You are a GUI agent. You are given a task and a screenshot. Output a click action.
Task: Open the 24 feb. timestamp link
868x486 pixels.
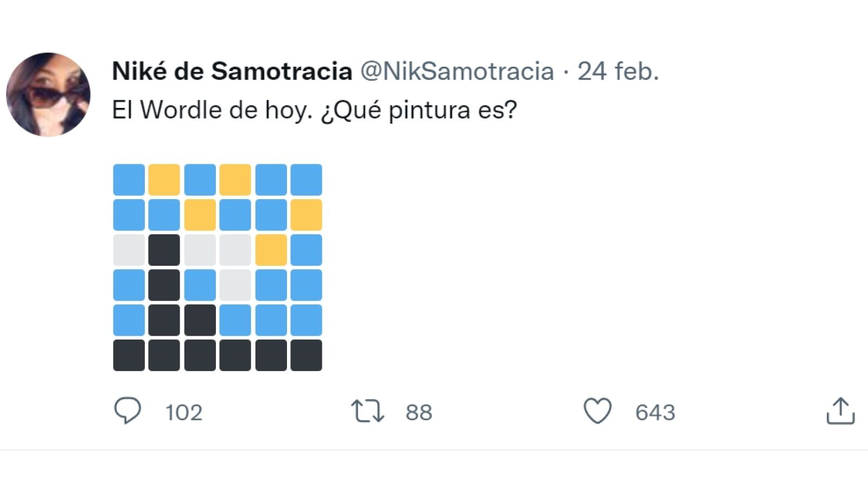pyautogui.click(x=618, y=71)
